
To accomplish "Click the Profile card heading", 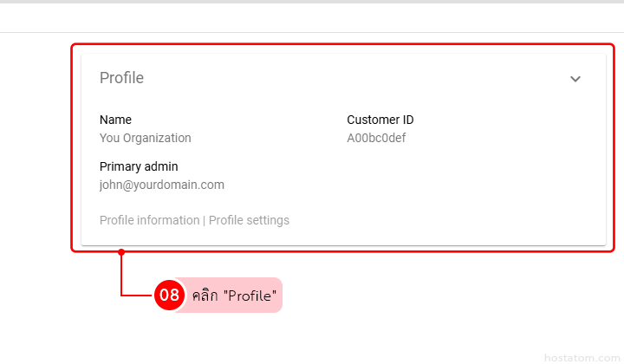I will tap(121, 78).
